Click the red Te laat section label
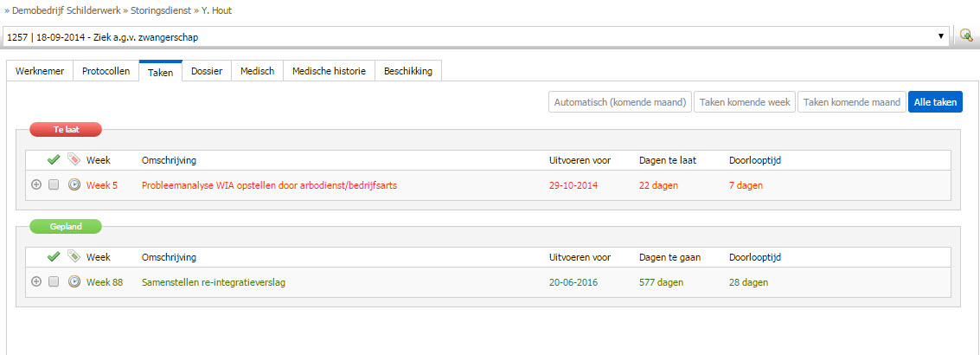This screenshot has width=980, height=355. pos(66,130)
